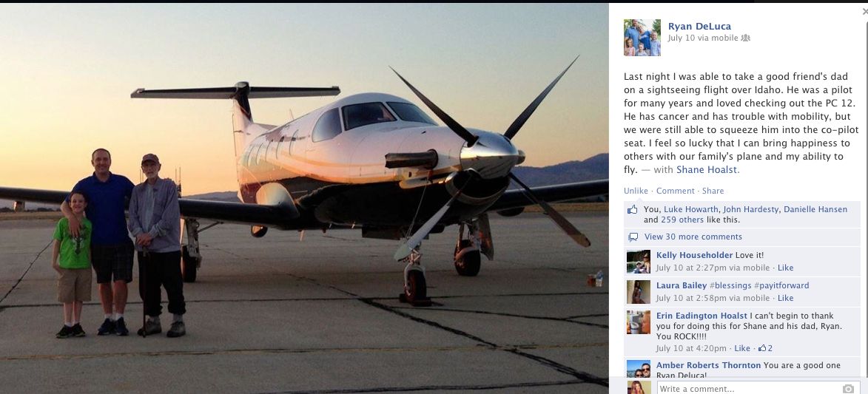Image resolution: width=868 pixels, height=394 pixels.
Task: Show the 259 others who liked
Action: pos(682,220)
